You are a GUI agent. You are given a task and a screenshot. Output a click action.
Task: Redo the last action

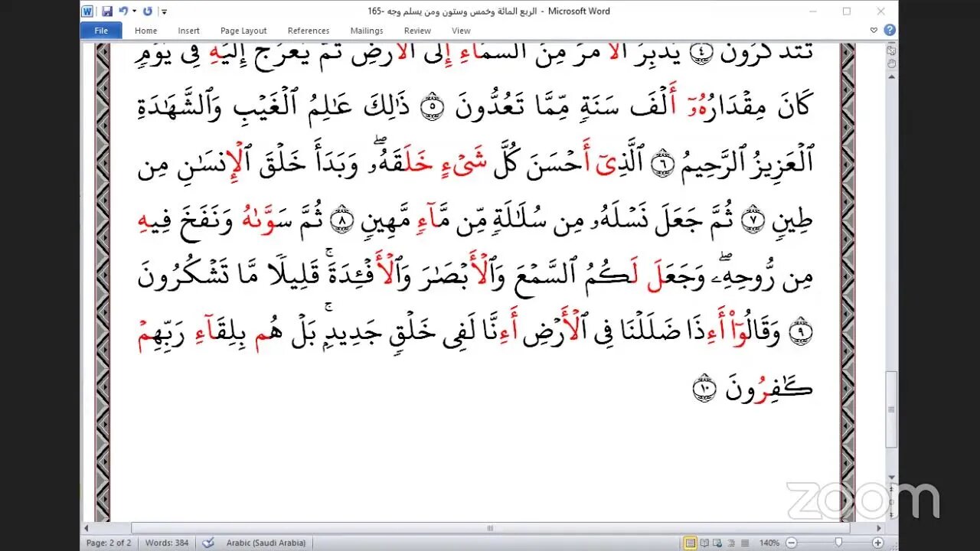pyautogui.click(x=148, y=11)
